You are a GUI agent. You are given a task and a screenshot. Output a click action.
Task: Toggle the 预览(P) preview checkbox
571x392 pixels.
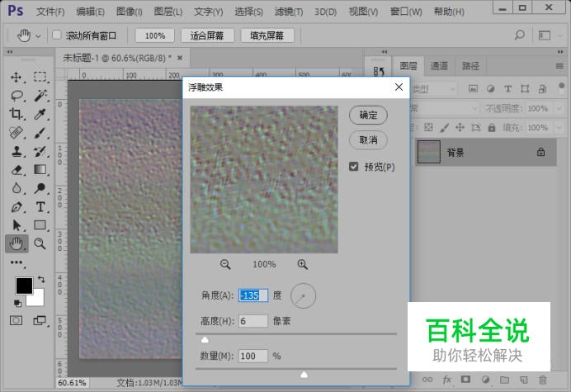click(353, 167)
